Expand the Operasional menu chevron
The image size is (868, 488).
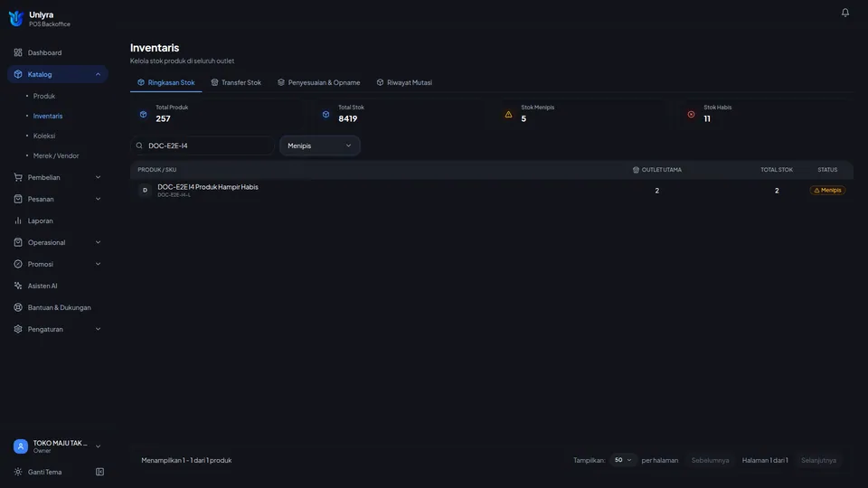98,242
